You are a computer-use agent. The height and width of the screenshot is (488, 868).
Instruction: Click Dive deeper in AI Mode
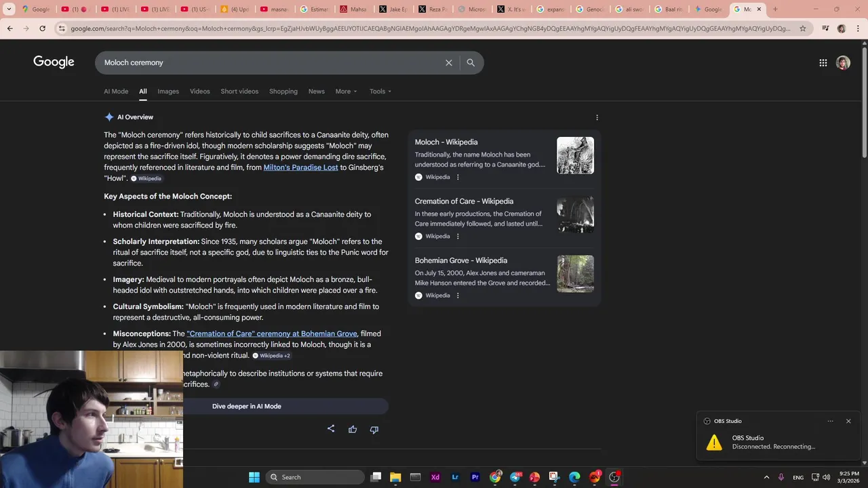click(246, 406)
